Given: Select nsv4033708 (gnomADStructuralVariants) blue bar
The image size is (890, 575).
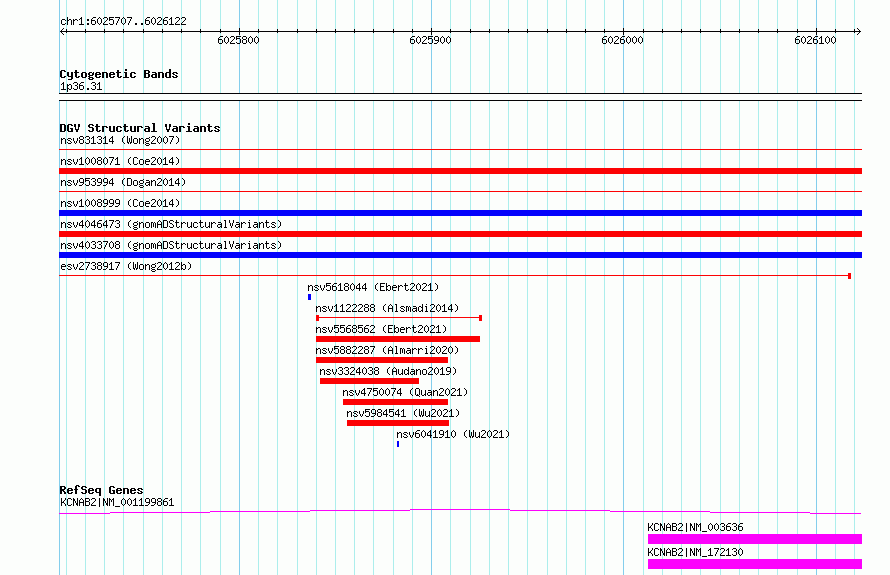Looking at the screenshot, I should [460, 255].
